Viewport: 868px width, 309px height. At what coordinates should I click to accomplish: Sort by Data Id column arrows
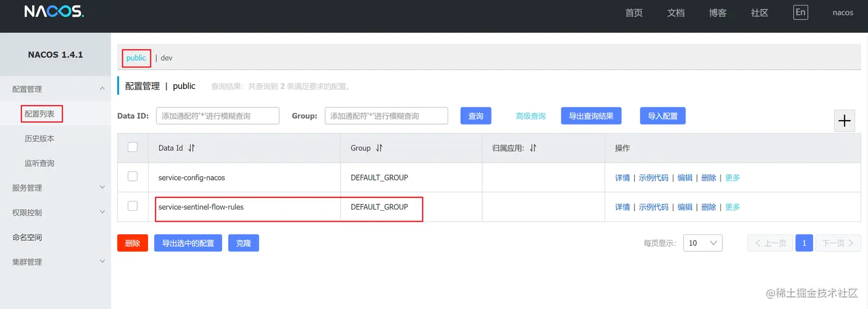(x=192, y=148)
